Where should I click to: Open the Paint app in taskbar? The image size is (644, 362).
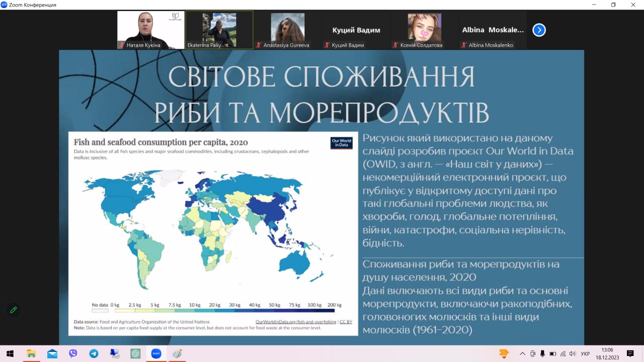tap(176, 353)
